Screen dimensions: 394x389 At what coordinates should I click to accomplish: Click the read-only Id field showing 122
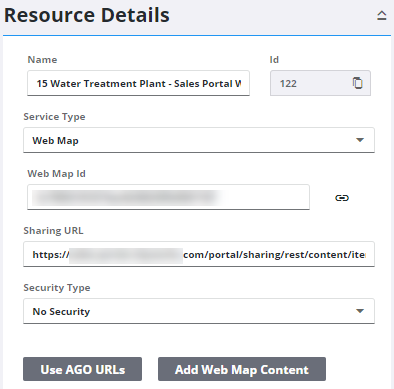click(x=320, y=83)
